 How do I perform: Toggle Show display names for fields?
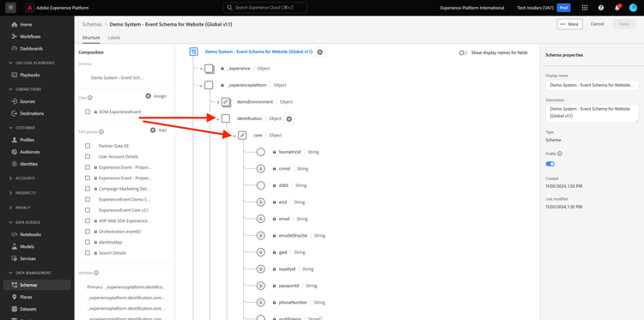(x=464, y=52)
